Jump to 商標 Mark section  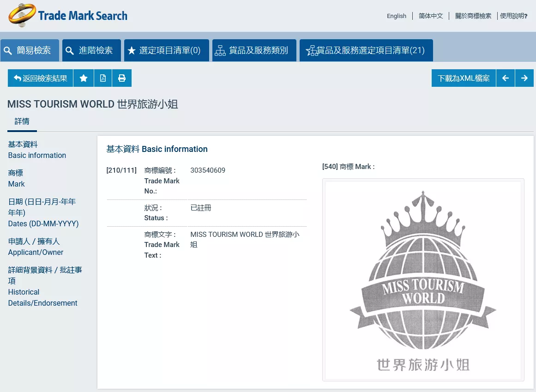[17, 178]
